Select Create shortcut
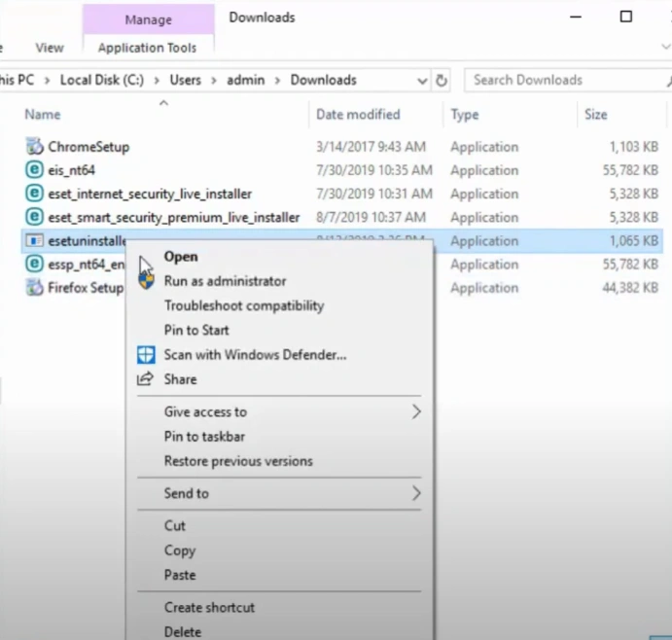 [209, 608]
